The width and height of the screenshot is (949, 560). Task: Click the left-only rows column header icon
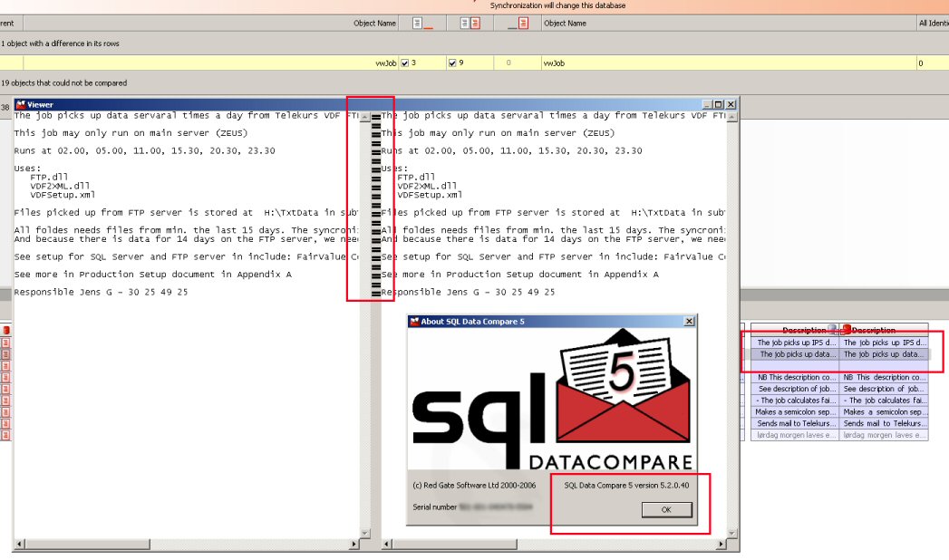point(422,23)
